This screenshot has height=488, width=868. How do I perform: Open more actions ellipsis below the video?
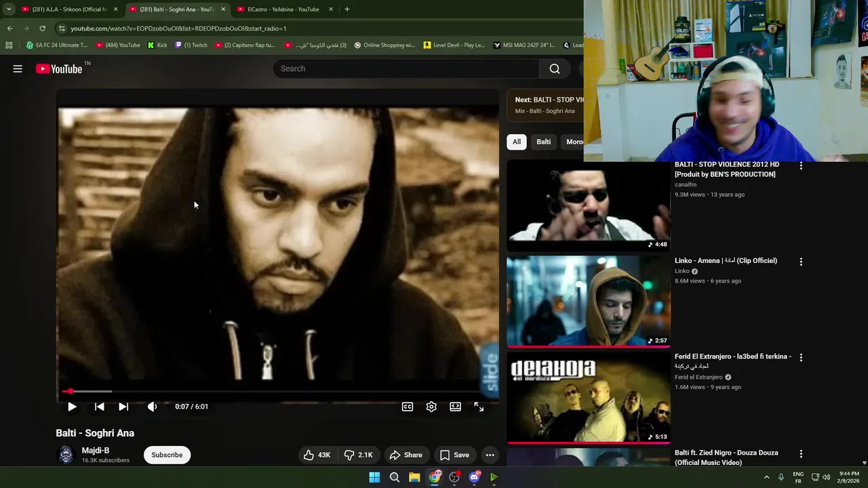(490, 455)
